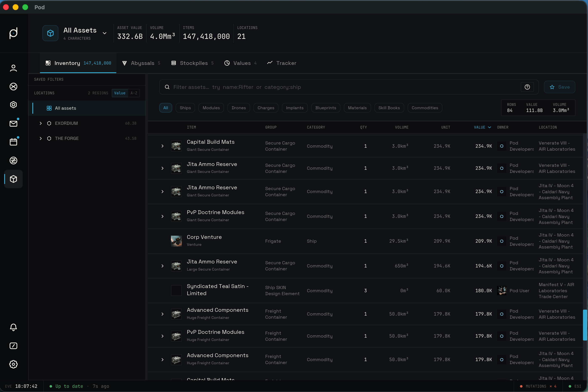
Task: Expand PvP Doctrine Modules Giant Secure Container row
Action: pos(162,216)
